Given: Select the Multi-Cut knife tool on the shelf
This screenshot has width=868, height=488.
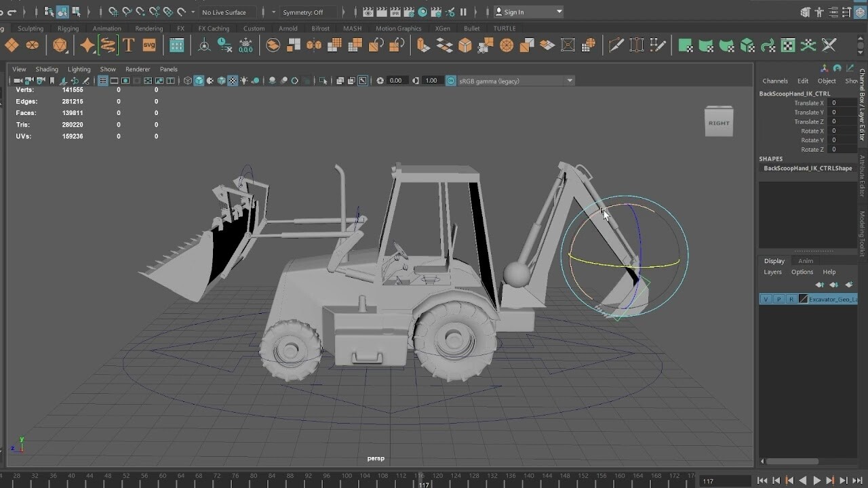Looking at the screenshot, I should 616,45.
